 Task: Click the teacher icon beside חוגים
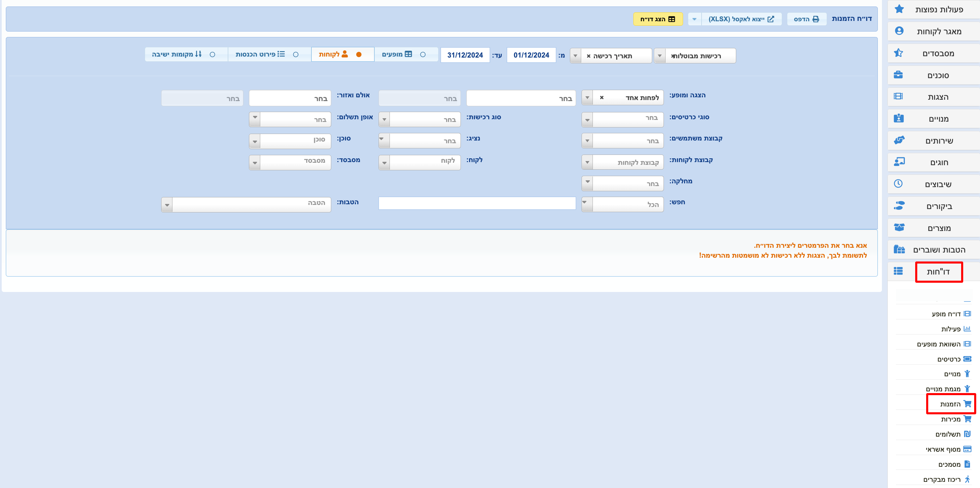coord(899,162)
